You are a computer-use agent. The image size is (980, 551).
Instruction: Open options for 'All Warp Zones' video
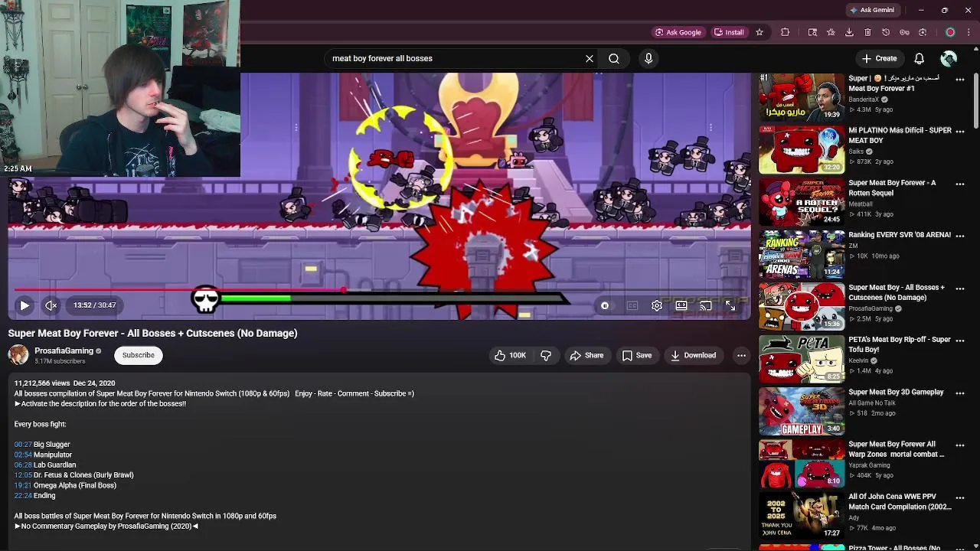[960, 445]
